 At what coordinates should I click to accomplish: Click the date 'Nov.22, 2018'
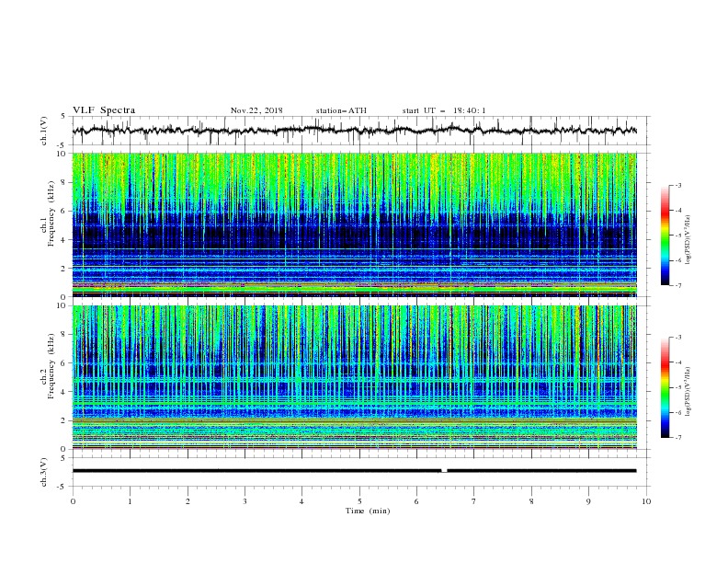[256, 110]
